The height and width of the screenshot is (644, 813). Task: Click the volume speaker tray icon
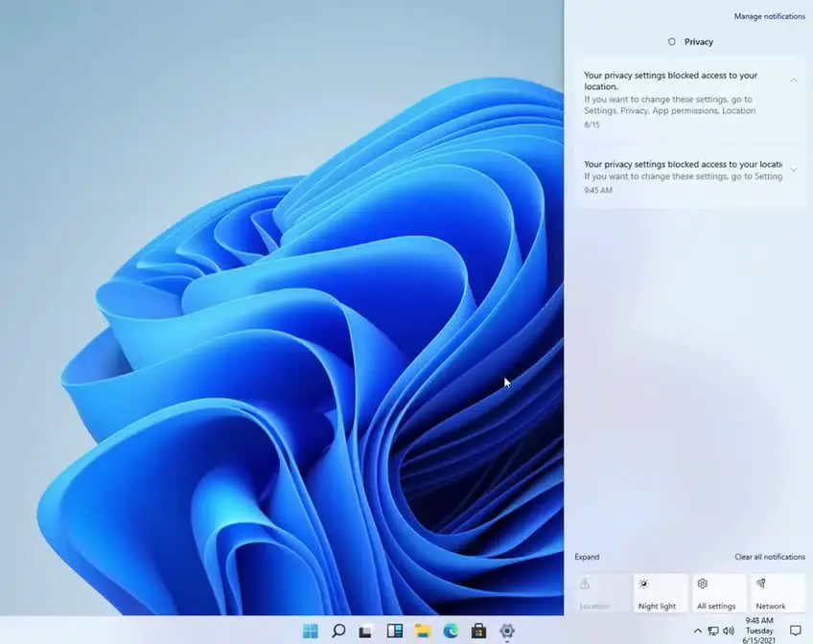[729, 631]
